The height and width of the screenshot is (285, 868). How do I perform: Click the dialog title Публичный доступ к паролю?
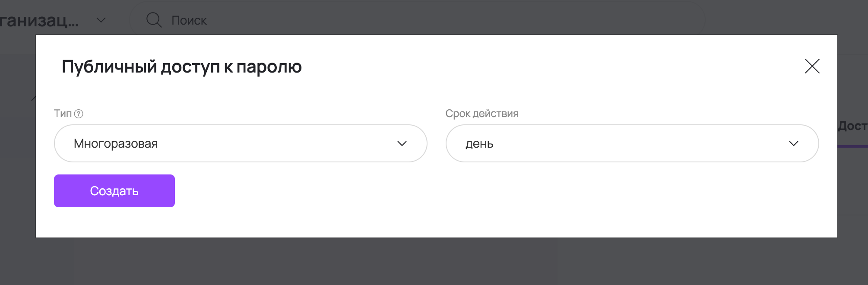[x=181, y=66]
